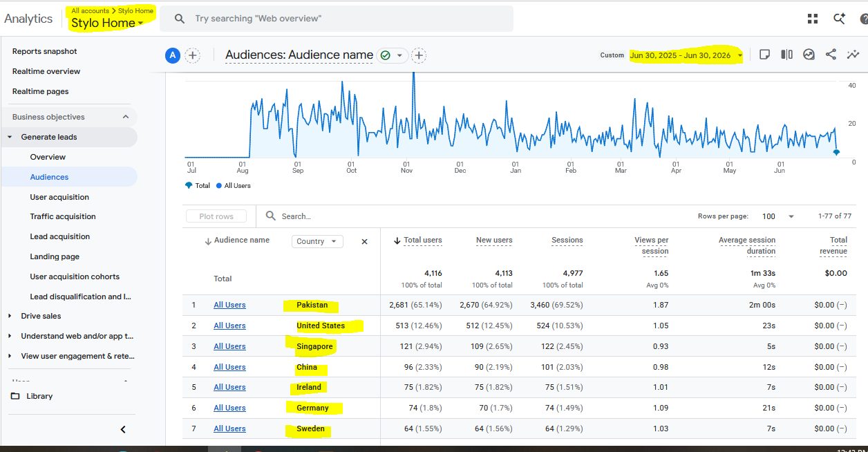Change Rows per page dropdown value 100

pos(778,216)
